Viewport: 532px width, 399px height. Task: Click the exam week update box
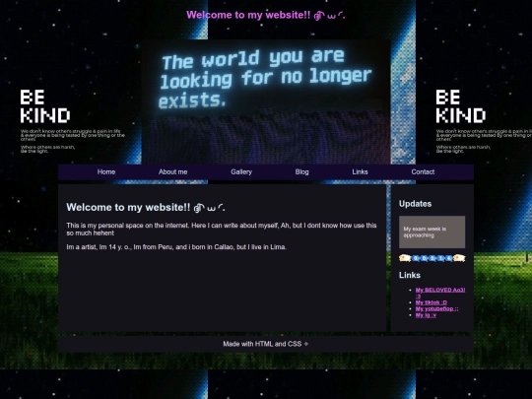point(432,233)
